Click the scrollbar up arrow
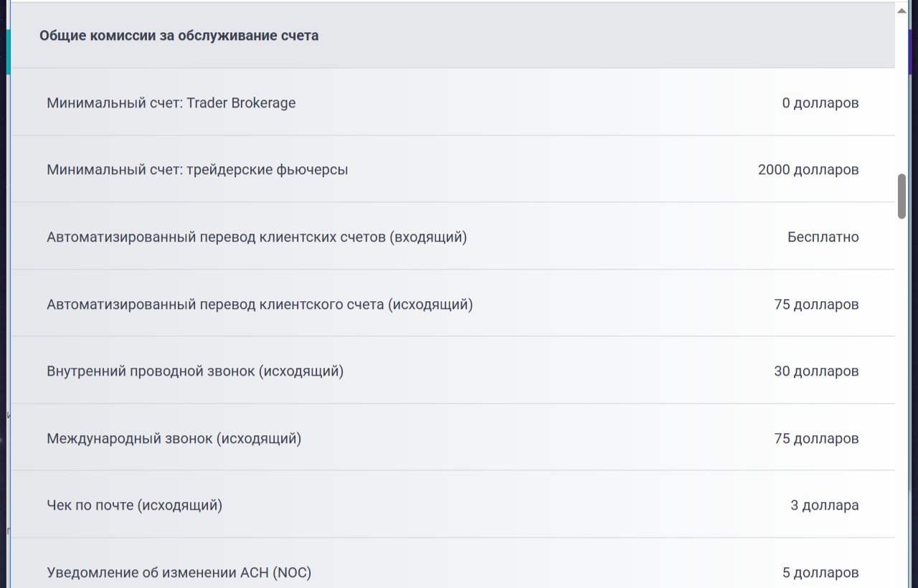Screen dimensions: 918x588 click(902, 10)
